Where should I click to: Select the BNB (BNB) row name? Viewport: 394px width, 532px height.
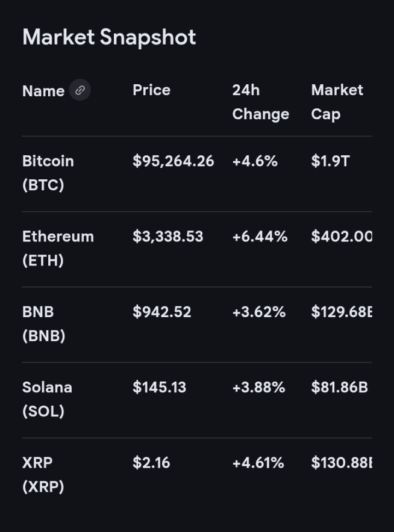43,323
